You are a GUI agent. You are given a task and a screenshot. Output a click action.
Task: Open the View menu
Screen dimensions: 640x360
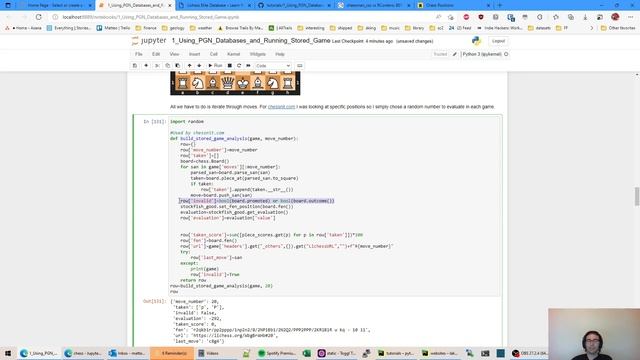[x=174, y=54]
